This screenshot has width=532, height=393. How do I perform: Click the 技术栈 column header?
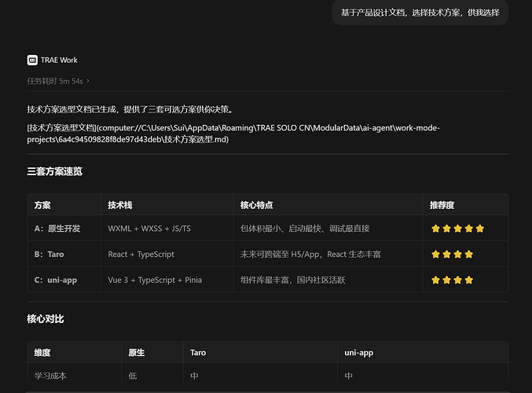(x=120, y=205)
